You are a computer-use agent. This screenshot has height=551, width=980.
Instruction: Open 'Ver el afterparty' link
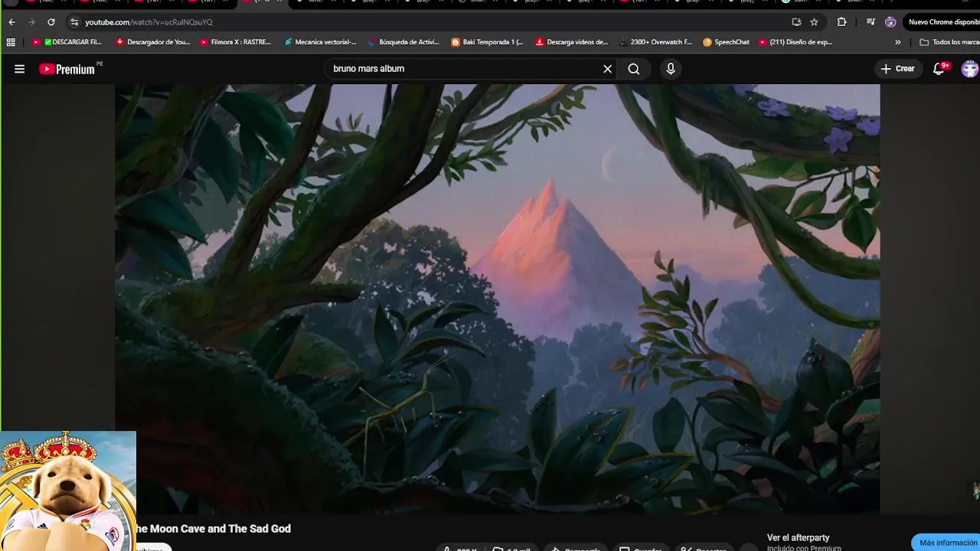tap(798, 537)
